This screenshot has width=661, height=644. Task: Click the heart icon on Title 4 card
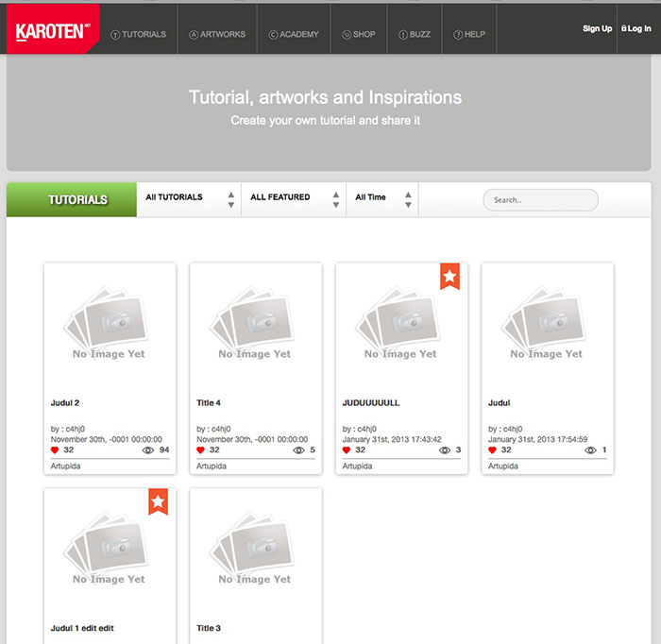click(x=201, y=450)
